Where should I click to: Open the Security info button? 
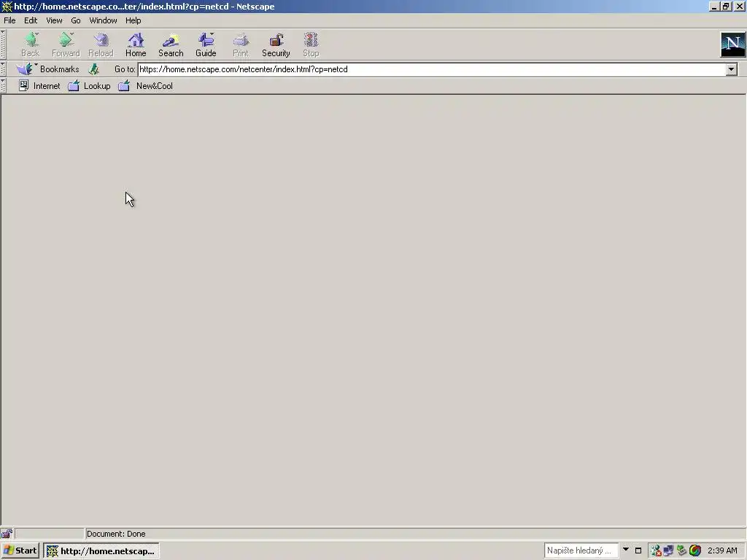276,44
